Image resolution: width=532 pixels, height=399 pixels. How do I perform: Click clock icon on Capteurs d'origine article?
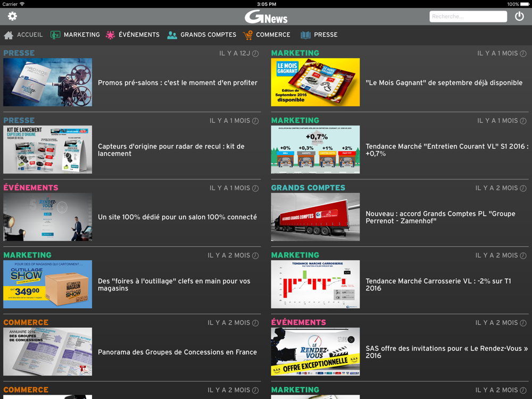point(255,121)
